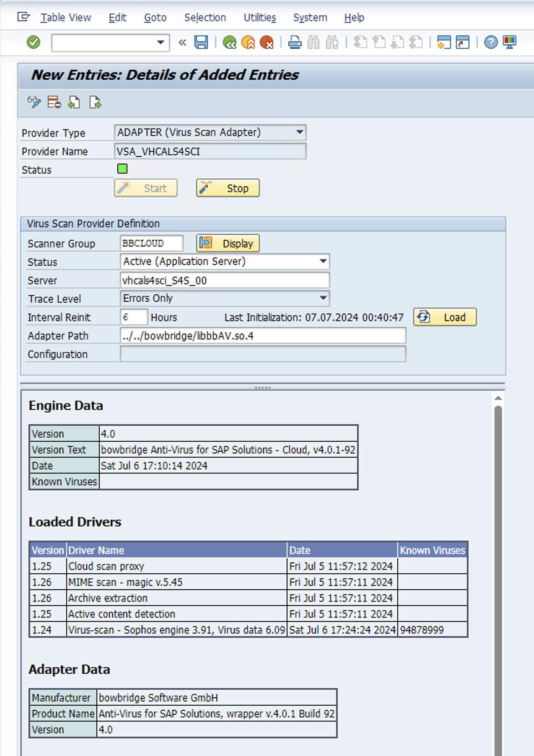Open the Goto menu
The image size is (534, 756).
[x=155, y=18]
